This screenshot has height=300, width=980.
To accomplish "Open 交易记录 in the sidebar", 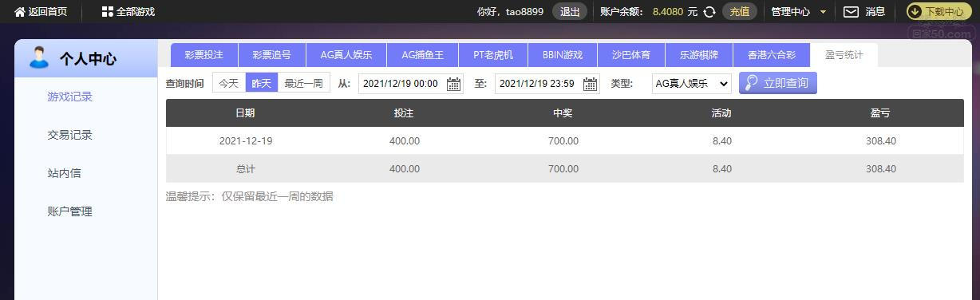I will 70,135.
